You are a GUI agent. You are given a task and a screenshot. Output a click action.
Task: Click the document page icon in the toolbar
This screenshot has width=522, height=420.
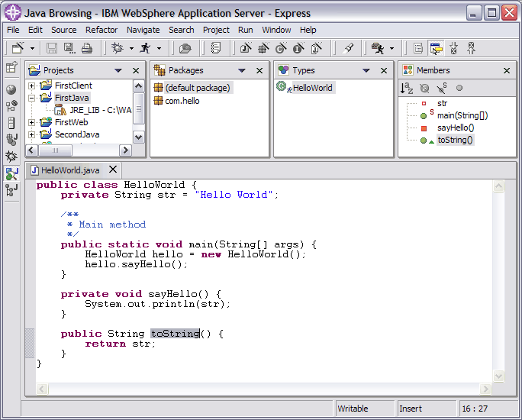coord(216,48)
